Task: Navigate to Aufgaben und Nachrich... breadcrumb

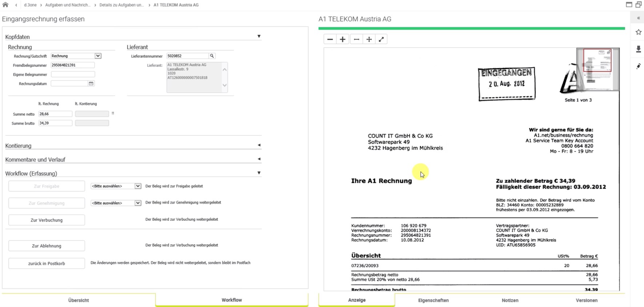Action: click(68, 5)
